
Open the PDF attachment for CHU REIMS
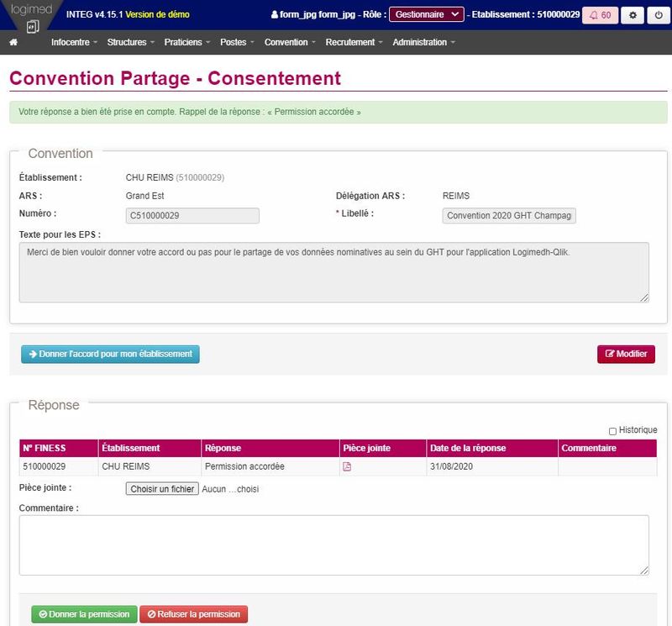(347, 466)
